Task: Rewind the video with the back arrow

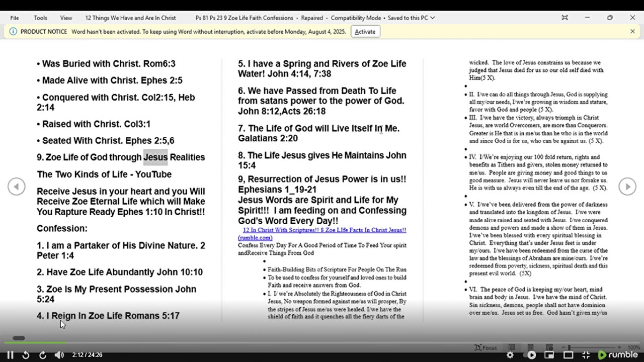Action: (x=26, y=355)
